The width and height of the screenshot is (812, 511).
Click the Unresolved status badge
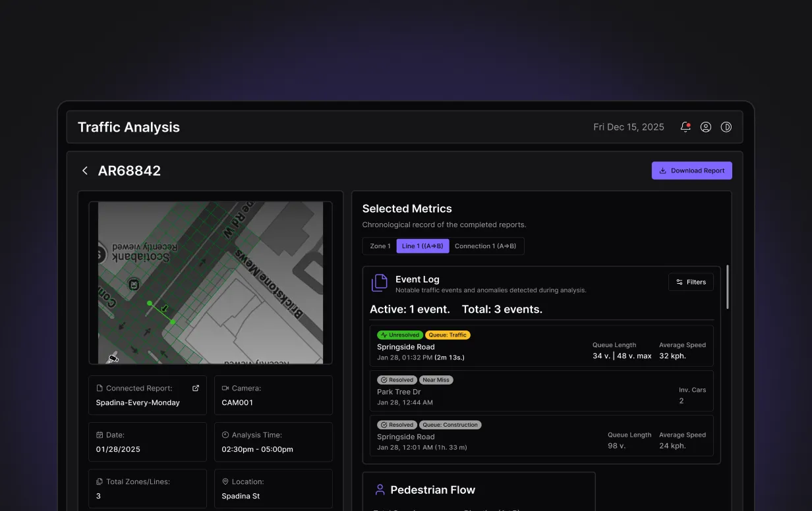point(400,335)
